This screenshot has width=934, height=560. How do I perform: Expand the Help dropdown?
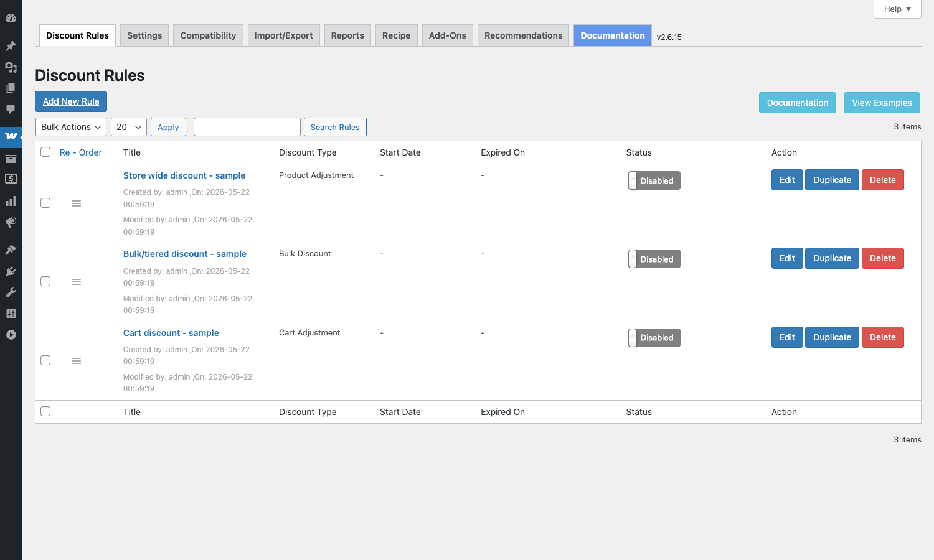point(897,9)
